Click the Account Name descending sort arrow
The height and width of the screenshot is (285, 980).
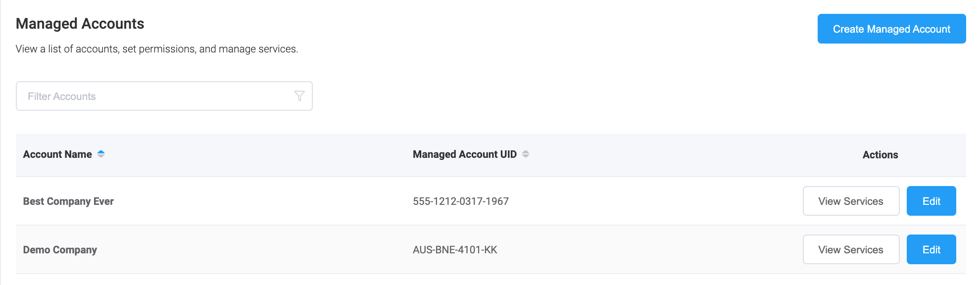point(101,156)
